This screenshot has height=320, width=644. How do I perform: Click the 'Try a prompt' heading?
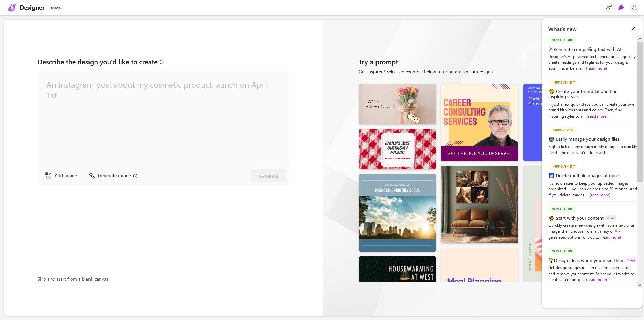(378, 62)
